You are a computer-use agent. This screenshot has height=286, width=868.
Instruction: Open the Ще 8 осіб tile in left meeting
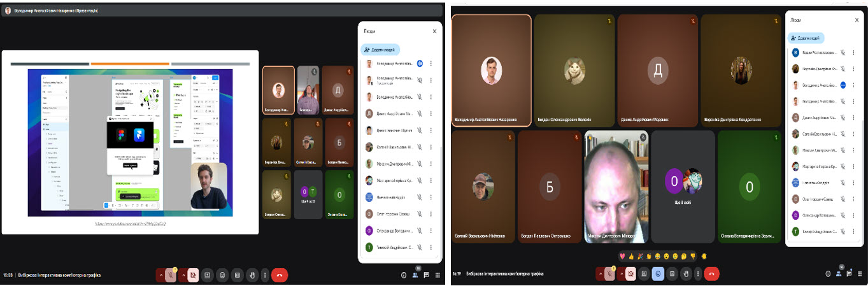[x=308, y=194]
